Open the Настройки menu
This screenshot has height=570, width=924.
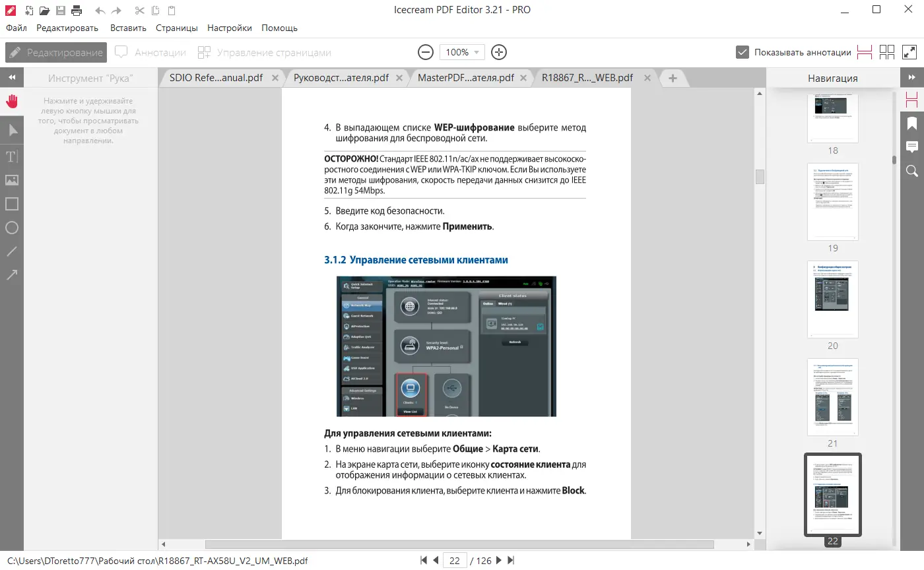tap(229, 28)
